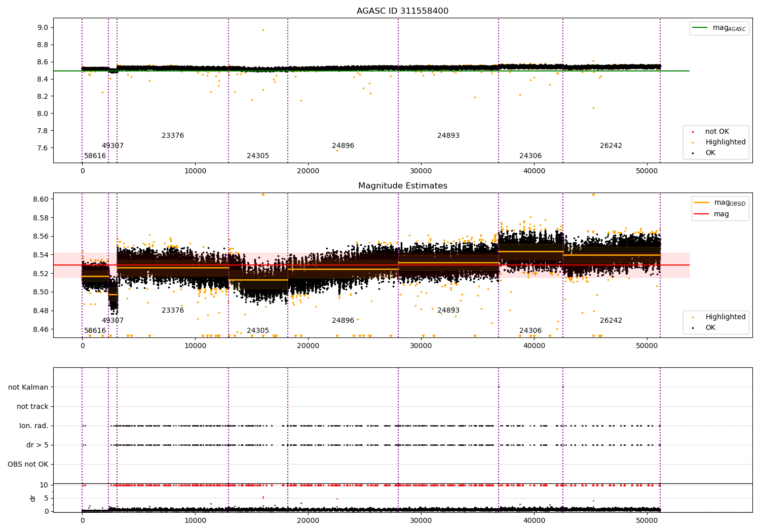Click the 7.6 tick on top plot y-axis
This screenshot has width=760, height=532.
43,148
